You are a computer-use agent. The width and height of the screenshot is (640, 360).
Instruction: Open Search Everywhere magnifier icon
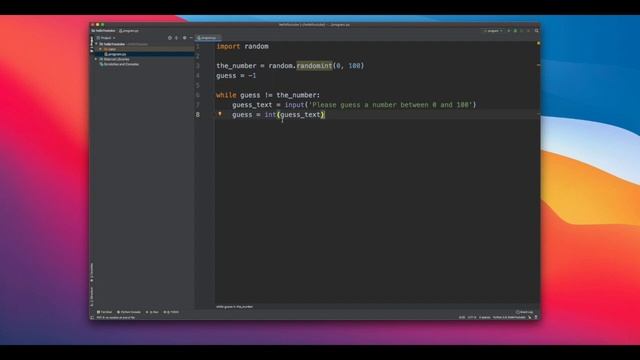click(x=536, y=31)
